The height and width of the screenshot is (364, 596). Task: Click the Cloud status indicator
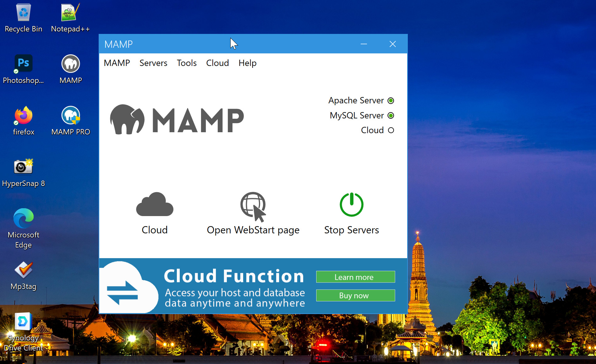tap(391, 130)
